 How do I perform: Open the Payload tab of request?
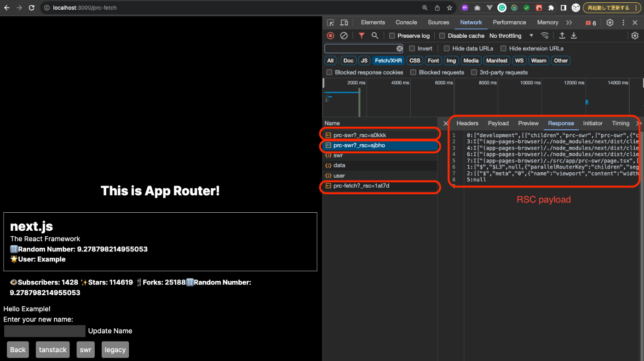(498, 123)
